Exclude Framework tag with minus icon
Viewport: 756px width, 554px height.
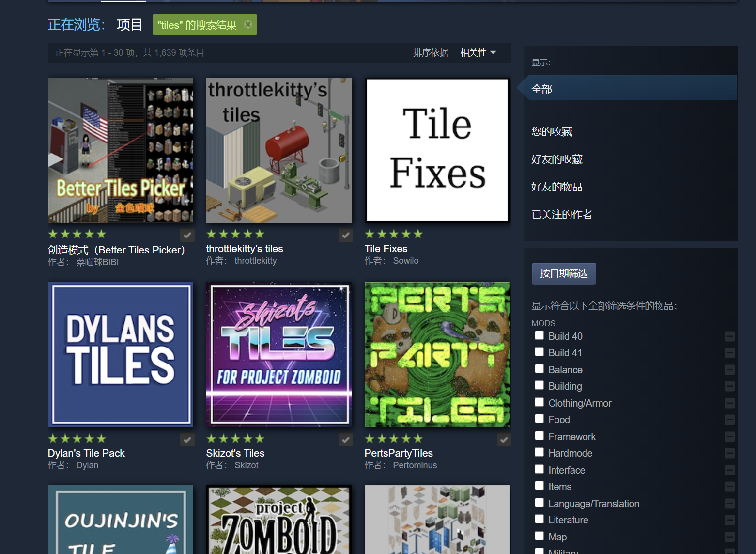click(730, 437)
